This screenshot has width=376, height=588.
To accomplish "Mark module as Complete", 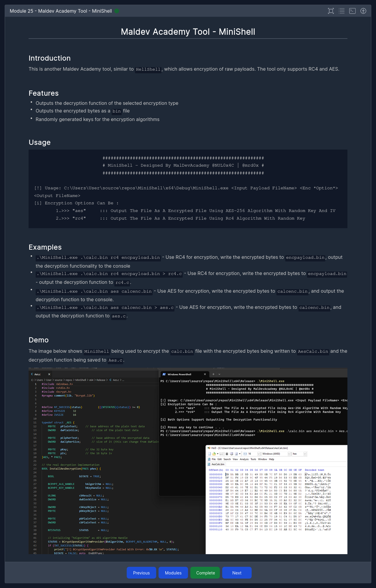I will click(205, 573).
